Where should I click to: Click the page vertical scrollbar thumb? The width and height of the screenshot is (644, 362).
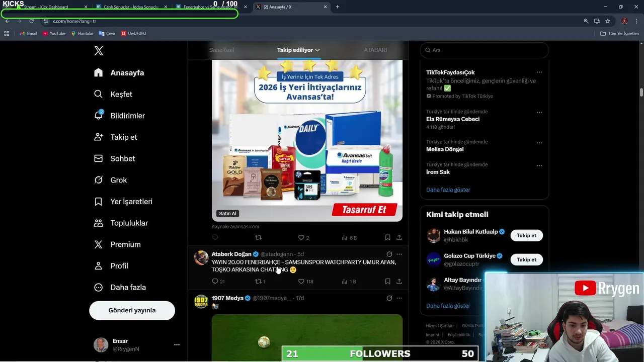point(641,93)
